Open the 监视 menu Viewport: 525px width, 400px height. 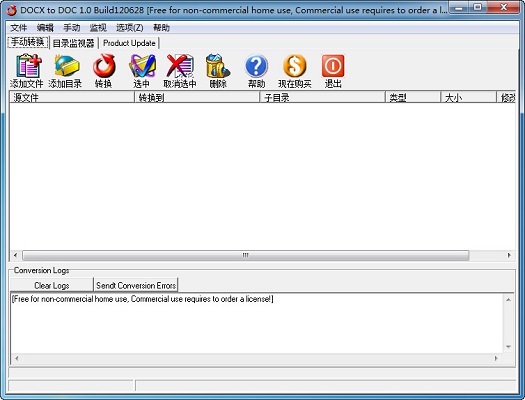pyautogui.click(x=98, y=28)
